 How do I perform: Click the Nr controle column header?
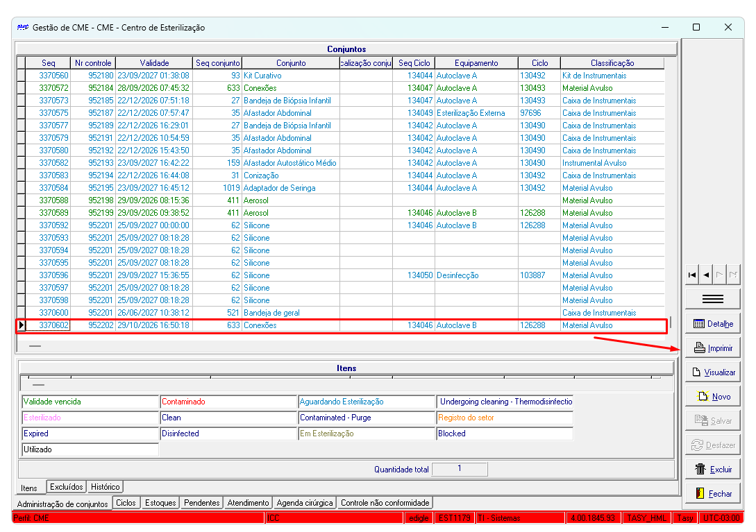tap(93, 63)
